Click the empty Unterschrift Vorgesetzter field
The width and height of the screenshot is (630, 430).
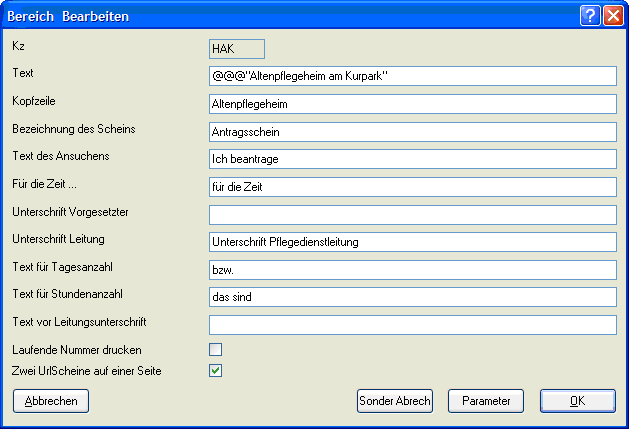(x=412, y=215)
